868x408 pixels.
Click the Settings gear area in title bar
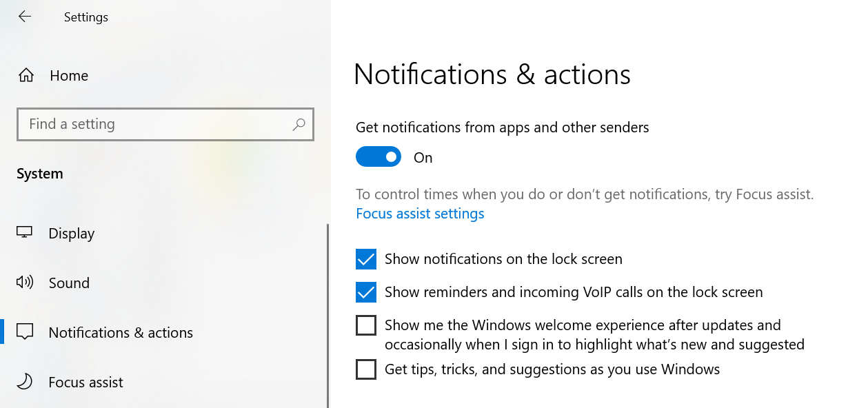(85, 17)
